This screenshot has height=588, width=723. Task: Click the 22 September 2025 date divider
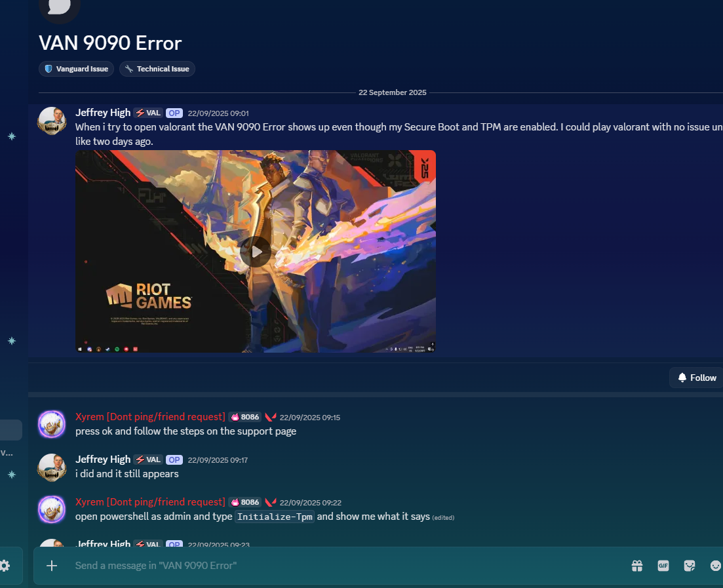(x=393, y=92)
